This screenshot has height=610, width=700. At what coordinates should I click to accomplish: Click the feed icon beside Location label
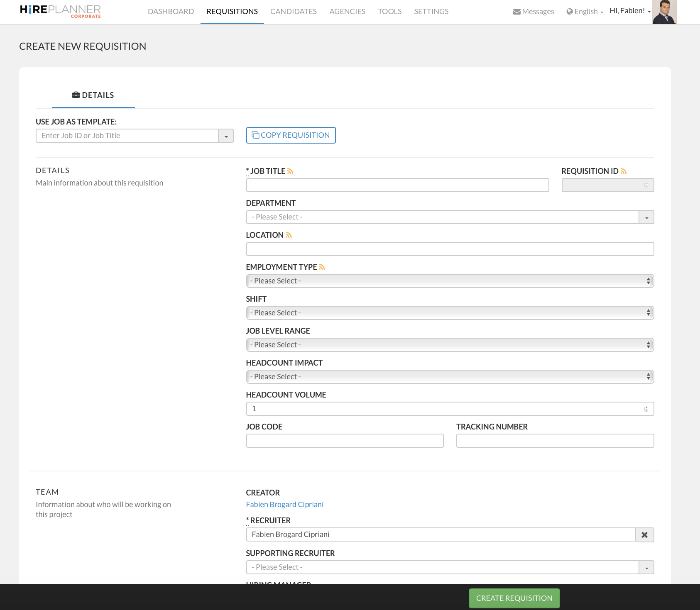tap(289, 235)
